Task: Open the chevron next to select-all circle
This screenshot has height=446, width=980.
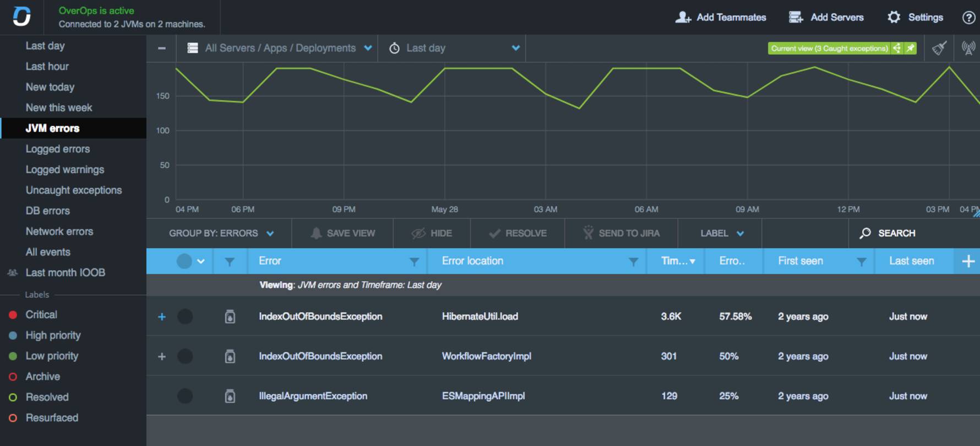Action: (201, 262)
